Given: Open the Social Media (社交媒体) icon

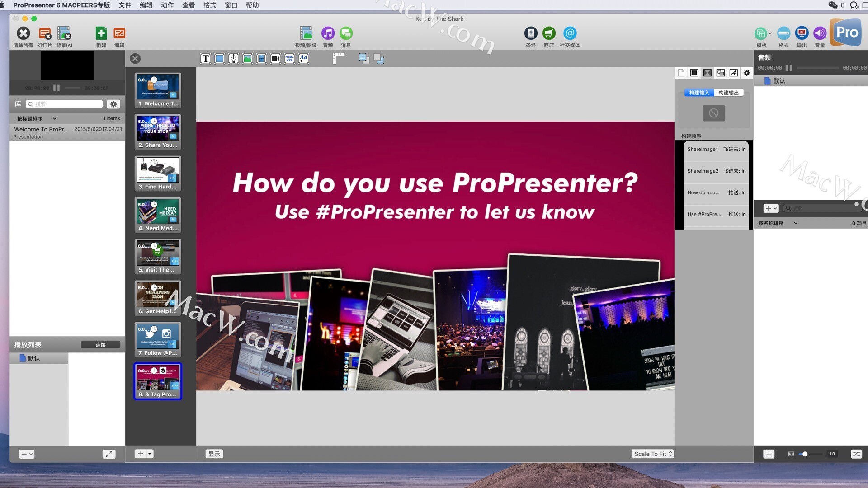Looking at the screenshot, I should (570, 33).
